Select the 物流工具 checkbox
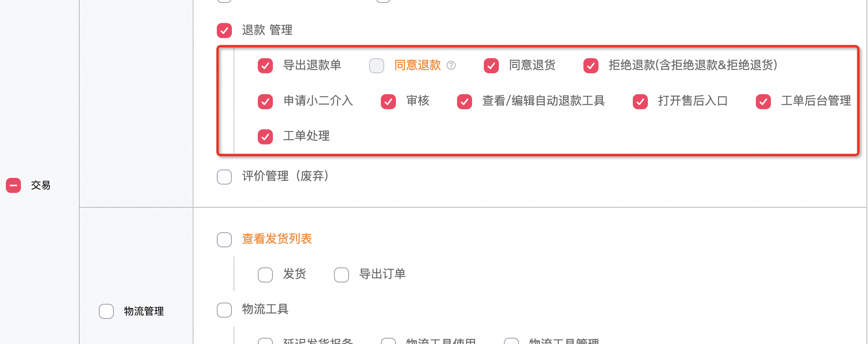 [x=224, y=310]
